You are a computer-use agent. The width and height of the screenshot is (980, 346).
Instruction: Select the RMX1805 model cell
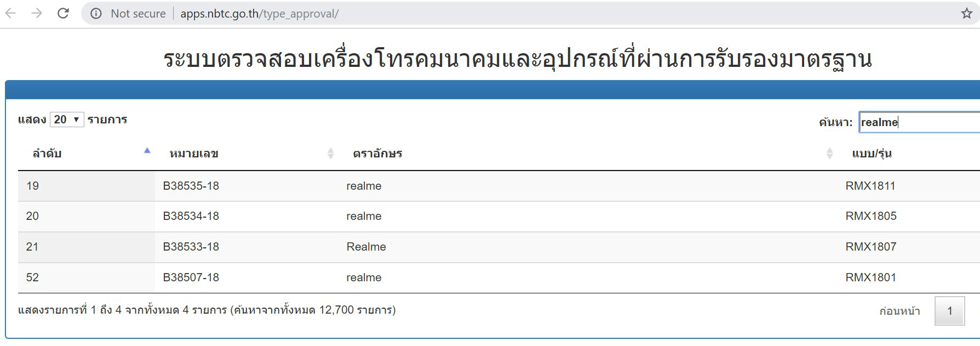pyautogui.click(x=871, y=216)
